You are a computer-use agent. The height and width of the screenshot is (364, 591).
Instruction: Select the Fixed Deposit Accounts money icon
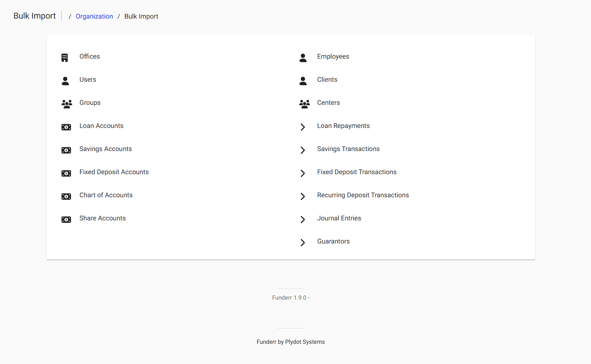66,173
